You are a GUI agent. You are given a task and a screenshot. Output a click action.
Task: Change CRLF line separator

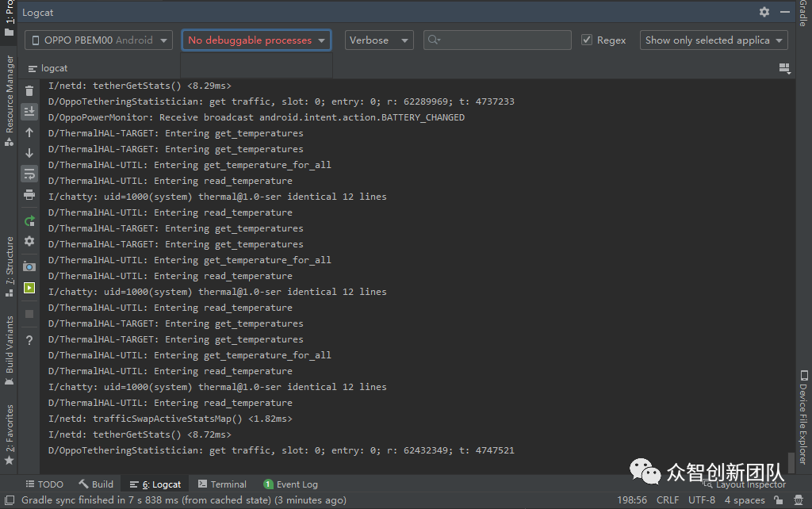tap(668, 500)
